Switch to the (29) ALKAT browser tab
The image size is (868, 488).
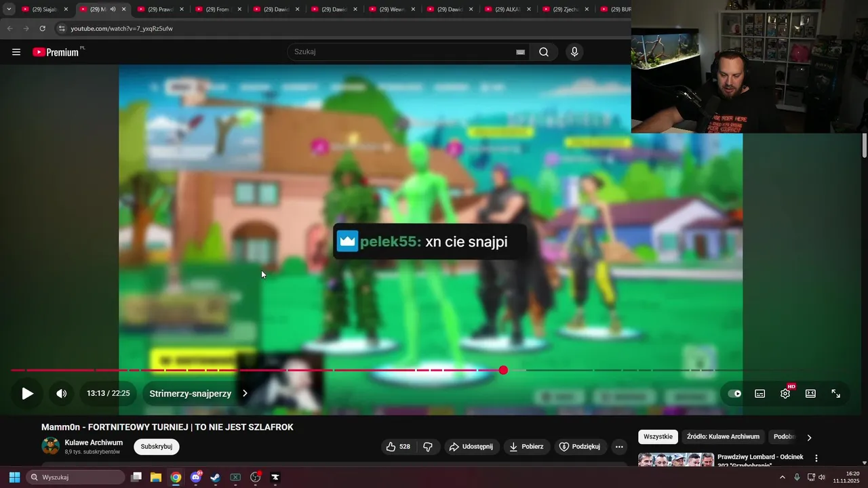point(507,9)
